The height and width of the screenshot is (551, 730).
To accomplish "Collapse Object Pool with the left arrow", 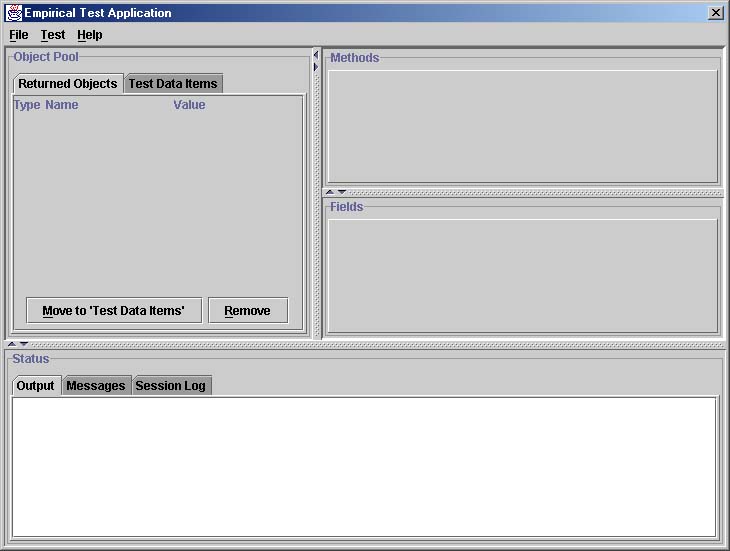I will (316, 55).
